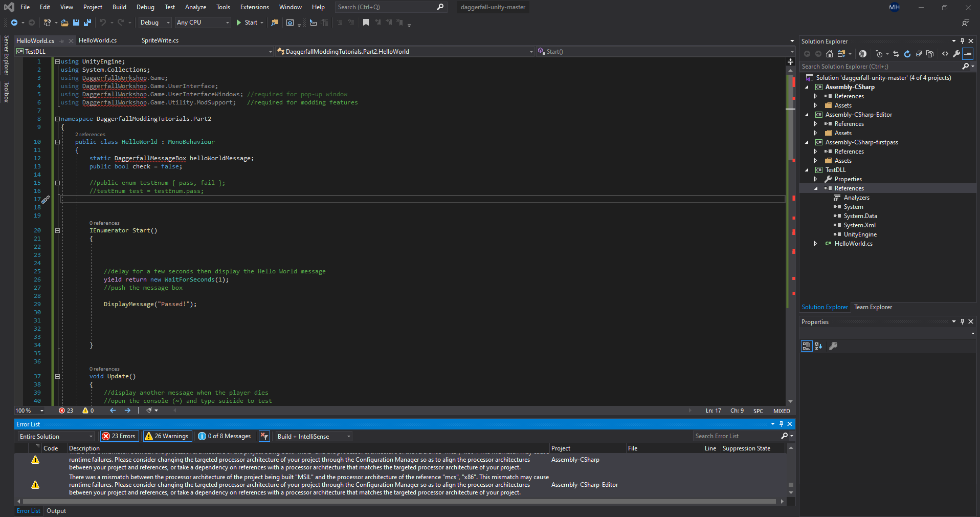Viewport: 980px width, 517px height.
Task: Open the Any CPU platform dropdown
Action: point(203,23)
